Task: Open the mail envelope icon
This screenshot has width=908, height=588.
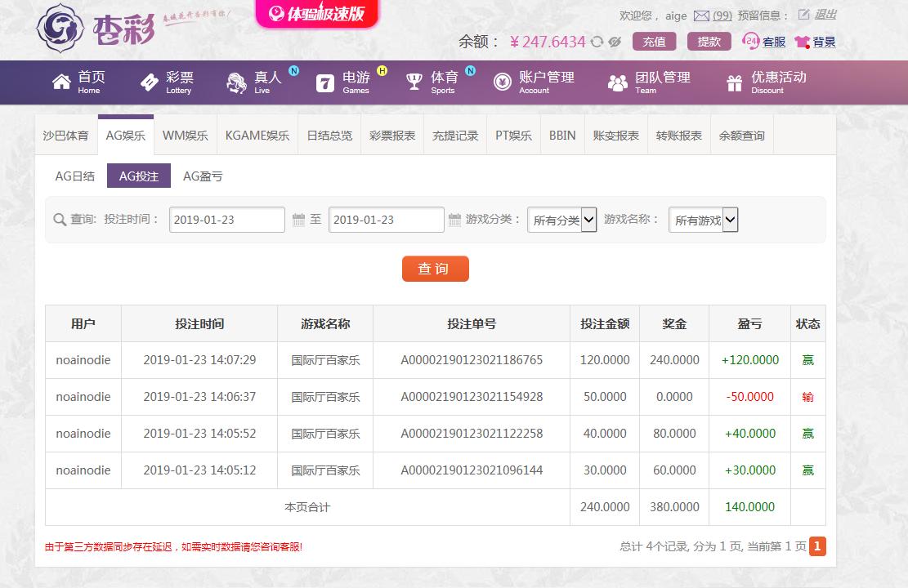Action: tap(701, 16)
